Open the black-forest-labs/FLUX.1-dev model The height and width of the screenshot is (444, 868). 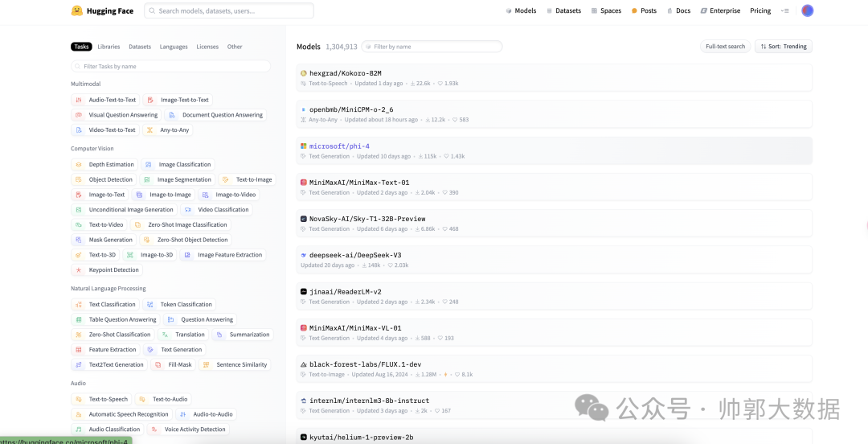click(x=554, y=368)
